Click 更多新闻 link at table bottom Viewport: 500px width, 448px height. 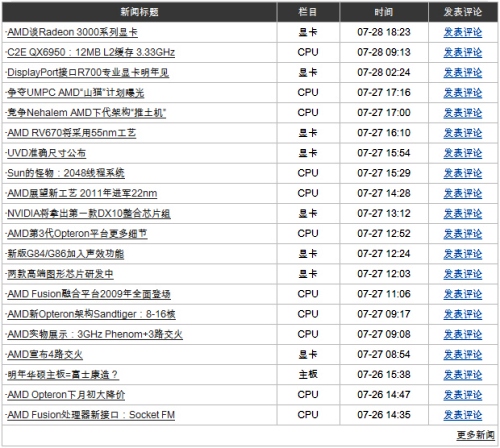point(476,435)
